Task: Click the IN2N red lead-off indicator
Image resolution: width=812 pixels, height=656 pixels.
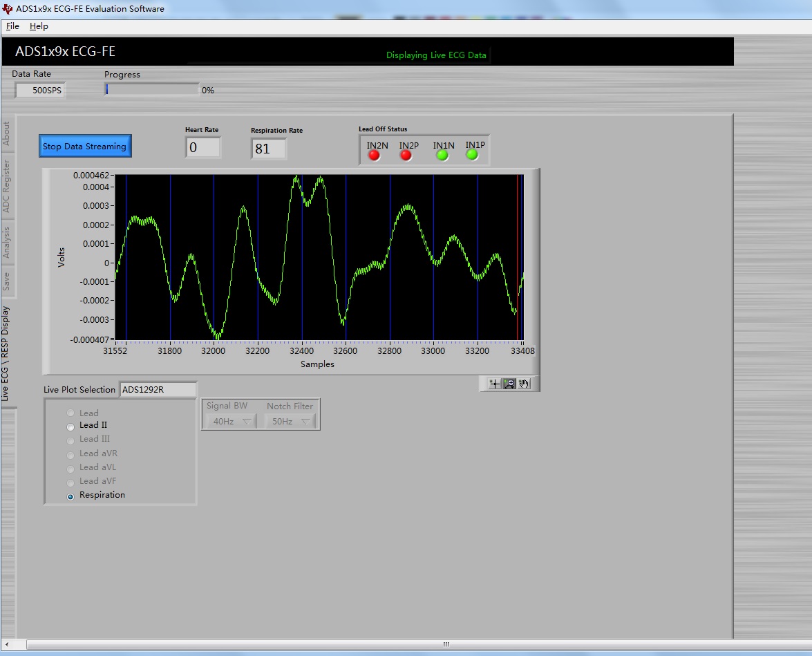Action: [x=375, y=156]
